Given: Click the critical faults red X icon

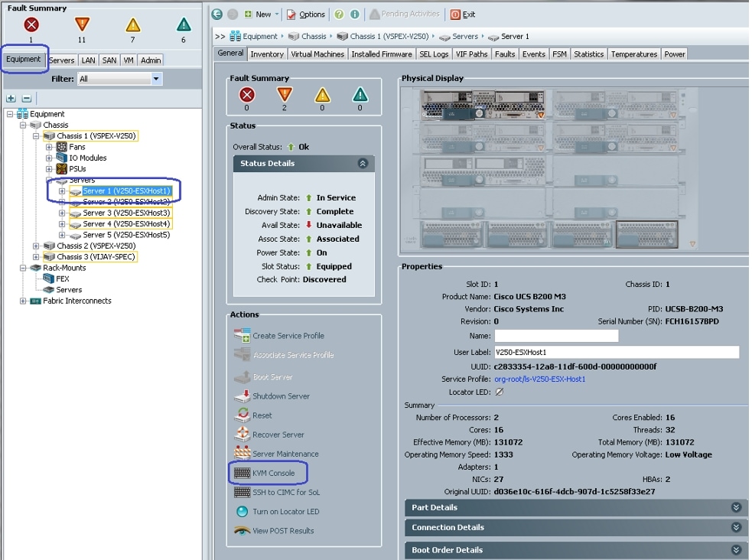Looking at the screenshot, I should [31, 25].
